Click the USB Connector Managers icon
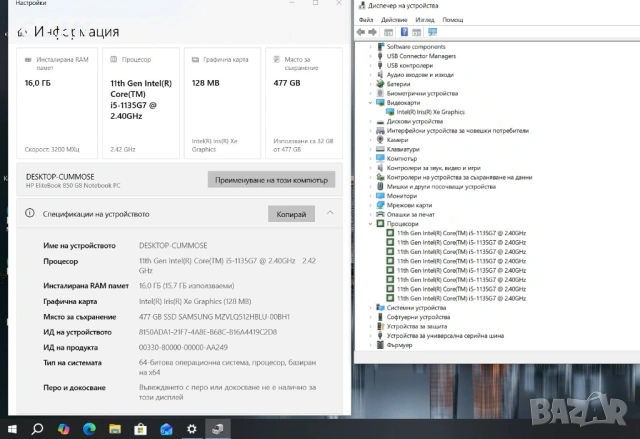 (x=380, y=56)
